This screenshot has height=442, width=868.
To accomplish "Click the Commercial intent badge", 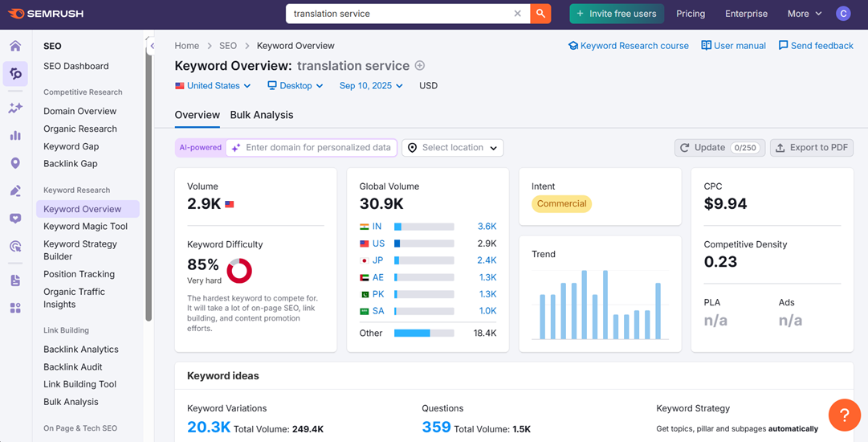I will [561, 204].
